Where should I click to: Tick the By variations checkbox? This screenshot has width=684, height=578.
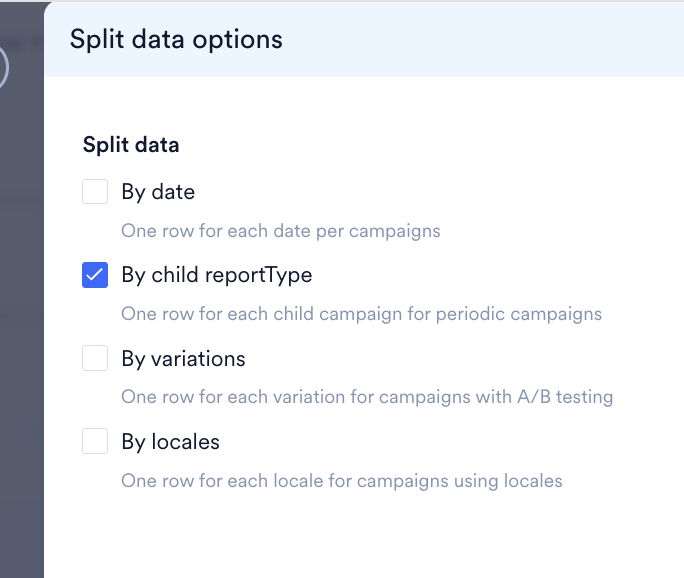tap(95, 358)
